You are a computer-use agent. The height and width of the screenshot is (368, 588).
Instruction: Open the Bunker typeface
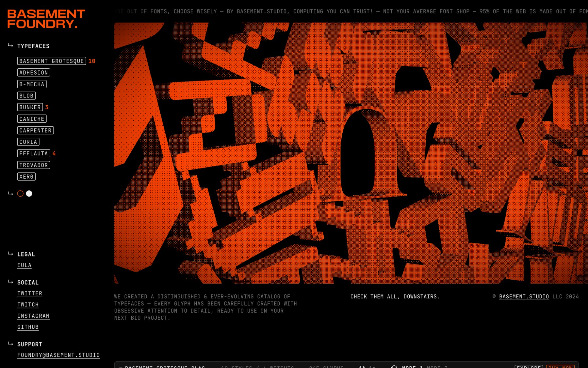click(30, 107)
